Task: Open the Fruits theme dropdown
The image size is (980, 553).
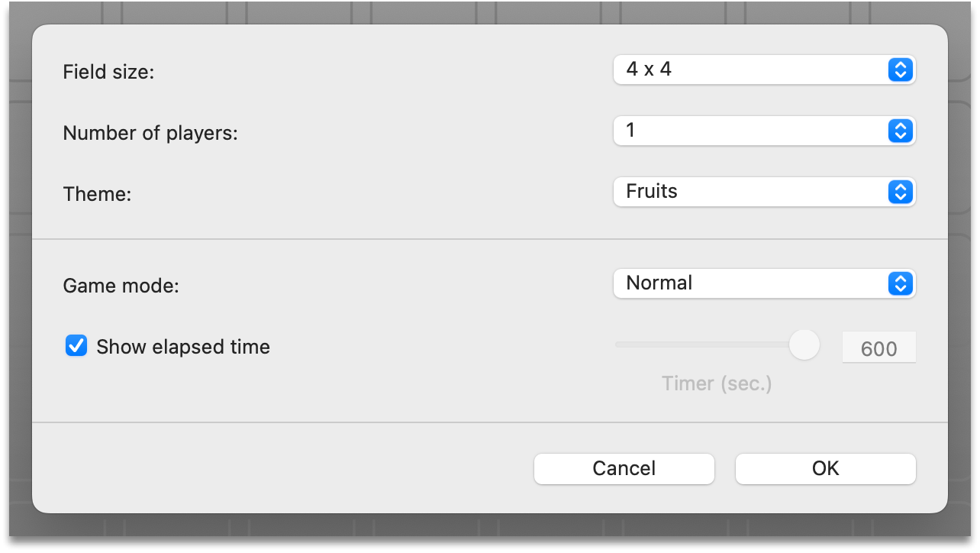Action: point(752,192)
